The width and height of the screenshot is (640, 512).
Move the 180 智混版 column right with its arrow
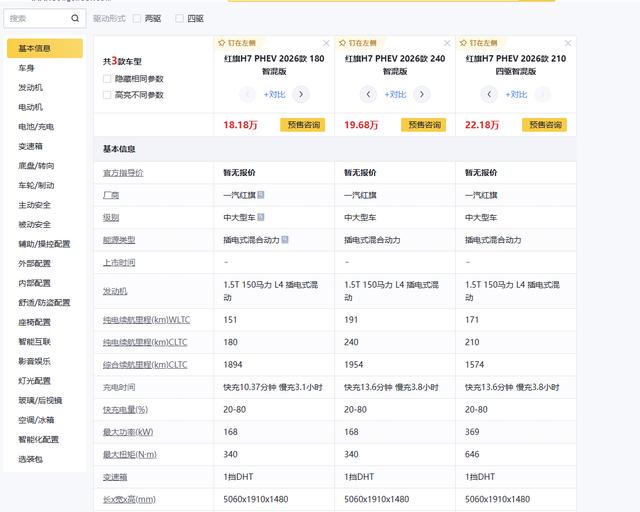pos(301,94)
